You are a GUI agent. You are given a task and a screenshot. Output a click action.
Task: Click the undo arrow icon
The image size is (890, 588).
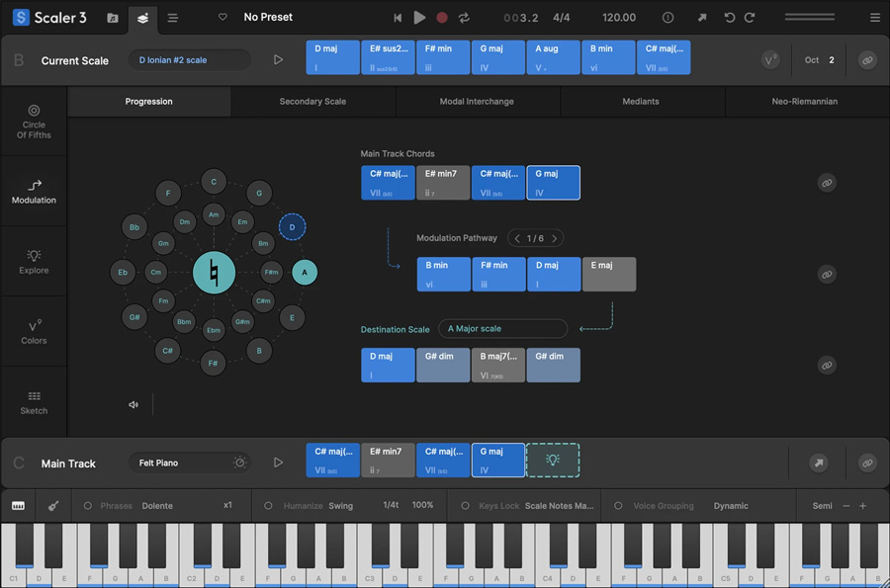click(x=730, y=18)
